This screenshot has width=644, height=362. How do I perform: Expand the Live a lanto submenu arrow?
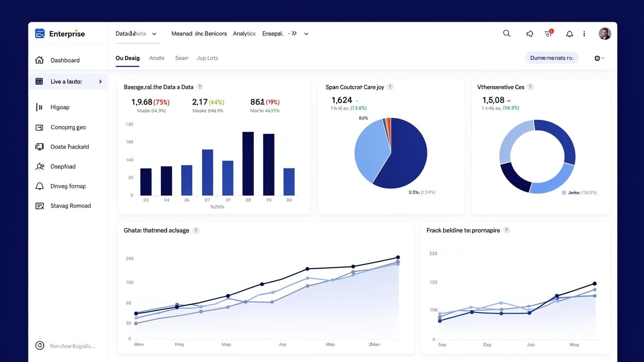[x=100, y=81]
